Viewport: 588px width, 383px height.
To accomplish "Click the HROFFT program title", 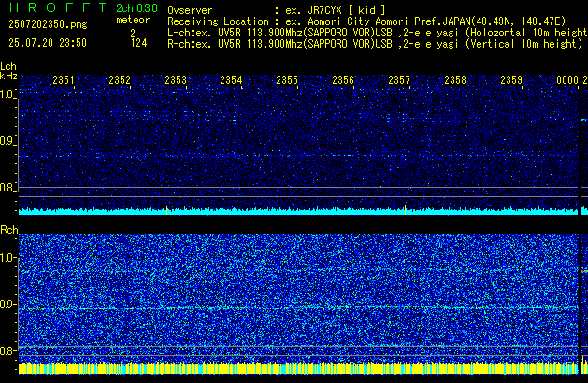I will pos(58,7).
